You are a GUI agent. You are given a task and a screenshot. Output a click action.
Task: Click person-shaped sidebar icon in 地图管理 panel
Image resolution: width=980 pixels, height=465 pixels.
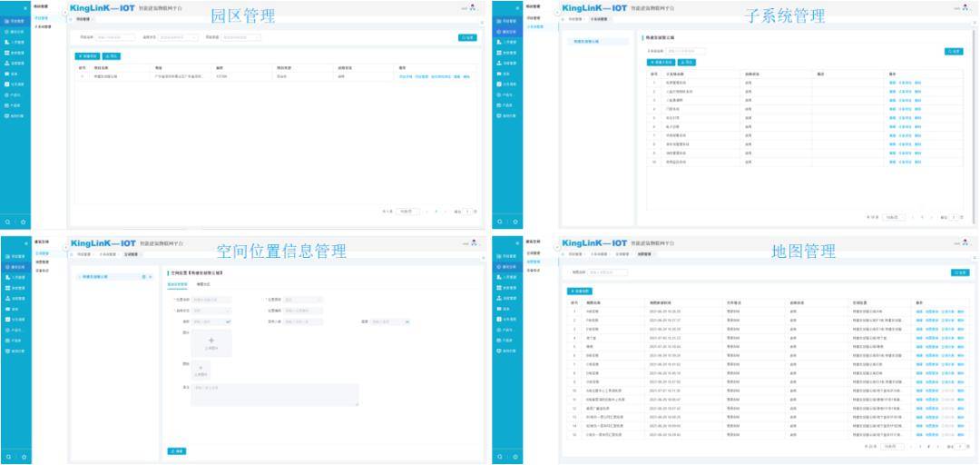tap(499, 277)
